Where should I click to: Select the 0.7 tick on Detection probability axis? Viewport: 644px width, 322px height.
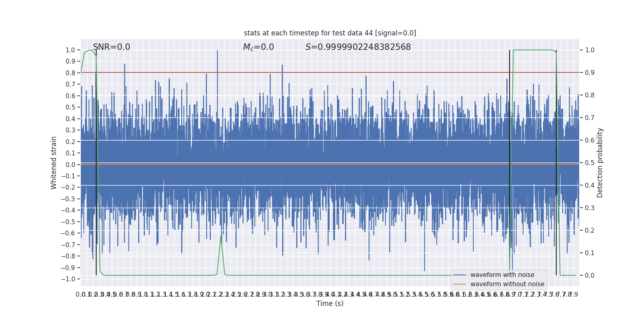pos(590,118)
